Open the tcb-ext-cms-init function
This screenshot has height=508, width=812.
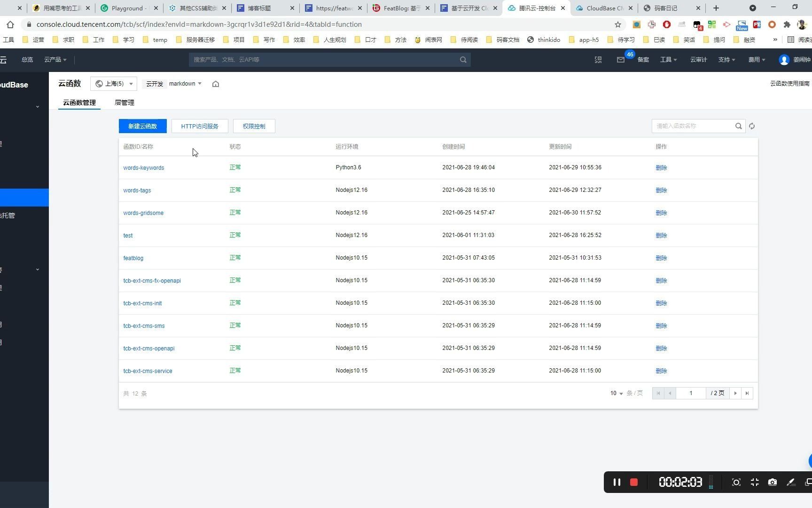click(142, 303)
